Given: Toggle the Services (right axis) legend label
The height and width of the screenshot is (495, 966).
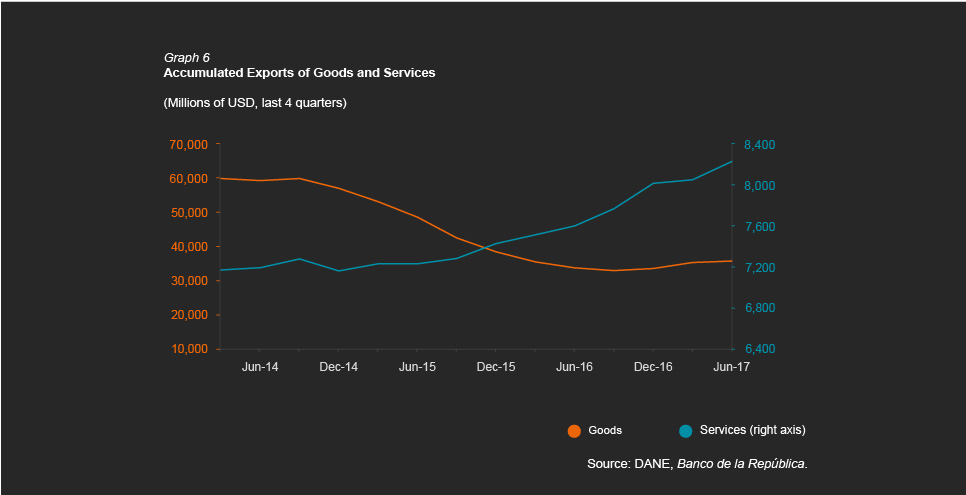Looking at the screenshot, I should click(752, 430).
